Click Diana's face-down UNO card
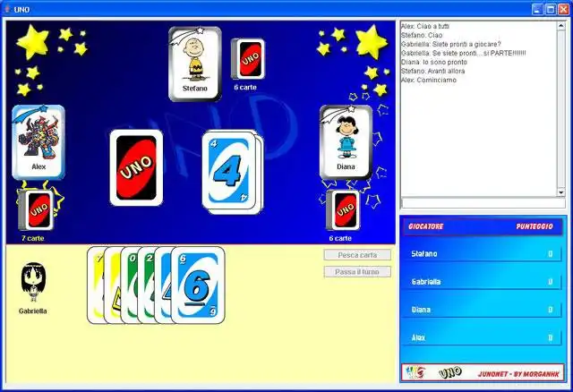573x392 pixels. [343, 210]
